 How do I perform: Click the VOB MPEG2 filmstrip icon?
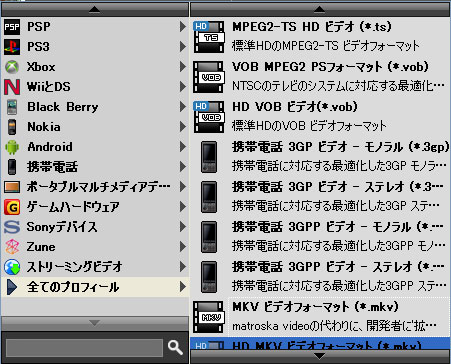pos(209,77)
